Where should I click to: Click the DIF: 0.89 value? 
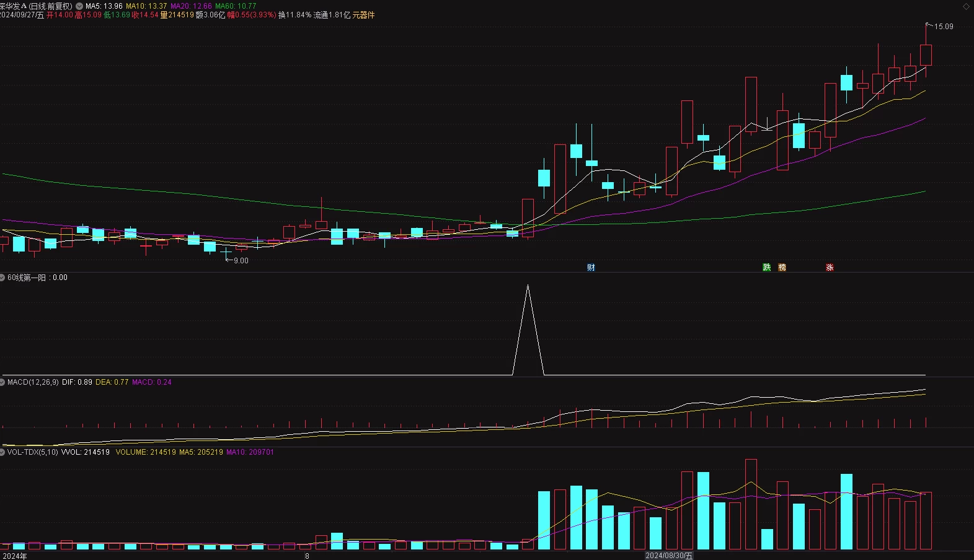[x=77, y=382]
